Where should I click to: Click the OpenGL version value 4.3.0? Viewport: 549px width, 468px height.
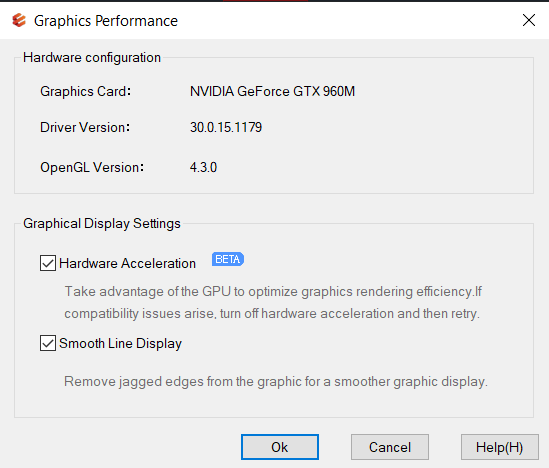point(203,167)
